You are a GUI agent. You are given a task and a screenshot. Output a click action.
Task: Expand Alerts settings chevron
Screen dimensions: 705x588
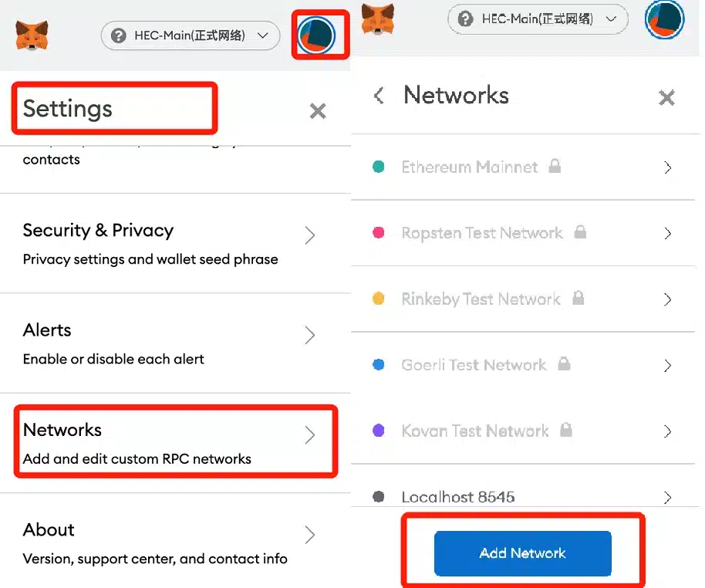[310, 335]
